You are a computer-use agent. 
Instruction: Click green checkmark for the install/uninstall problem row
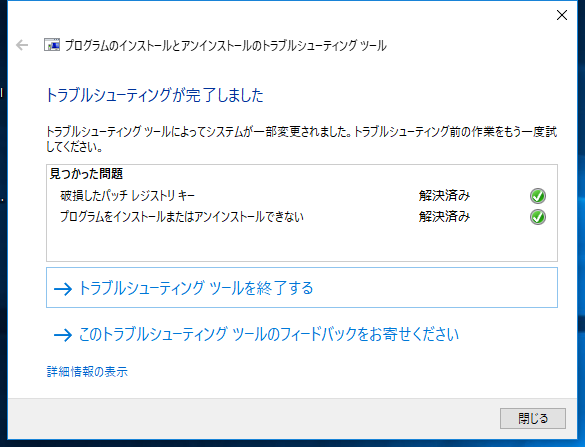(538, 217)
